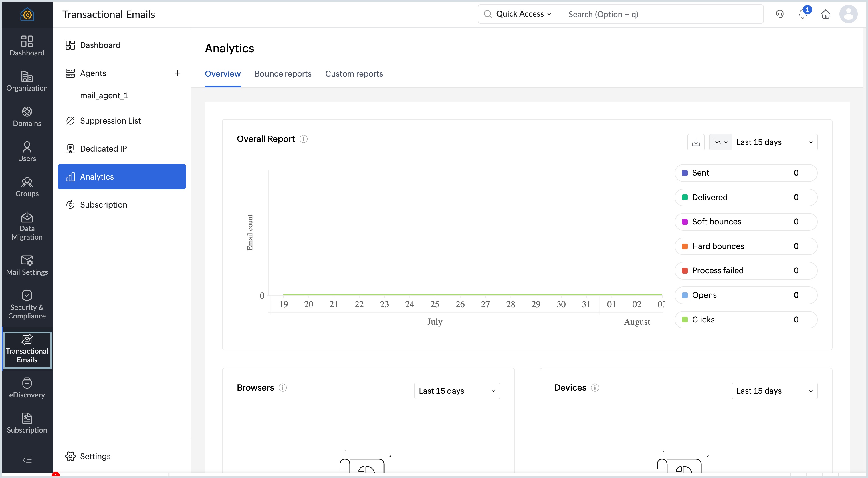Viewport: 868px width, 478px height.
Task: Click the Zoho admin console logo icon
Action: coord(27,15)
